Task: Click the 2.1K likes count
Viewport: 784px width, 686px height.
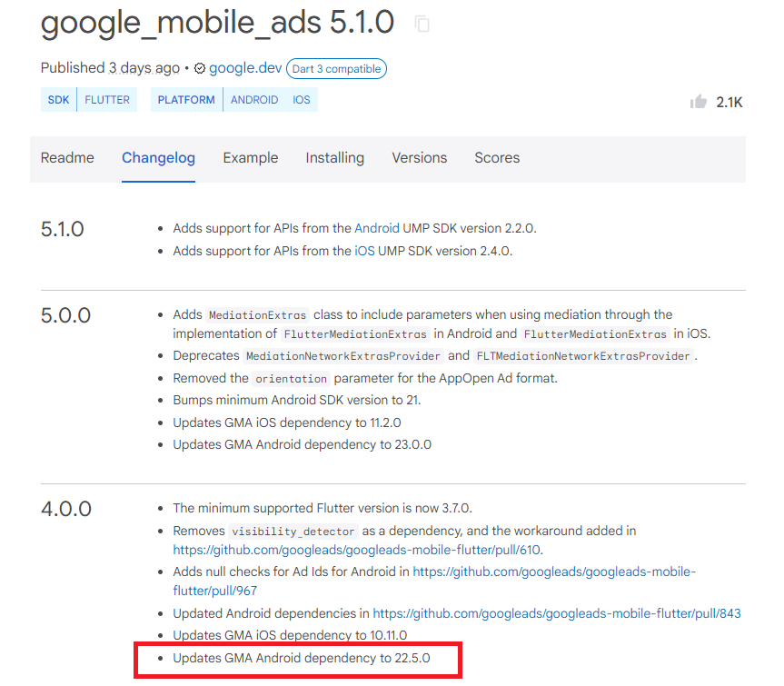Action: 729,102
